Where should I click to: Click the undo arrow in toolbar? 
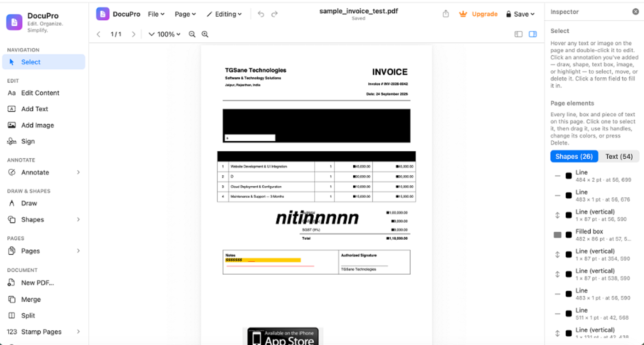tap(261, 14)
